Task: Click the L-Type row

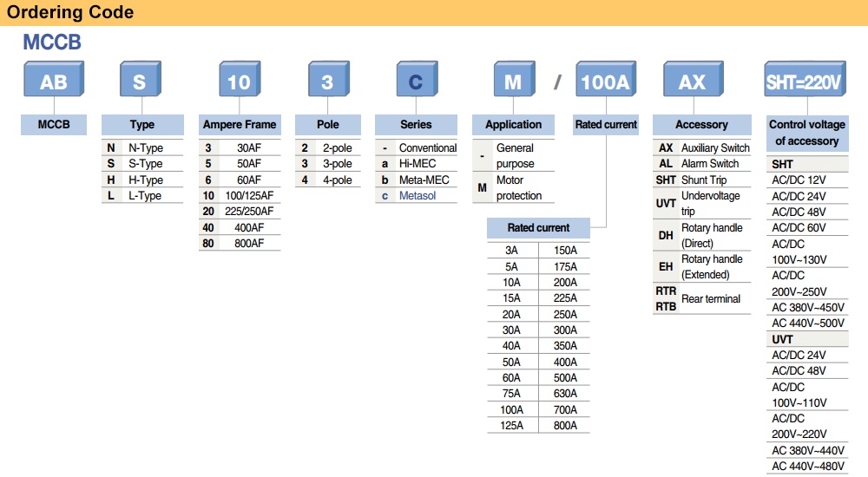Action: (142, 195)
